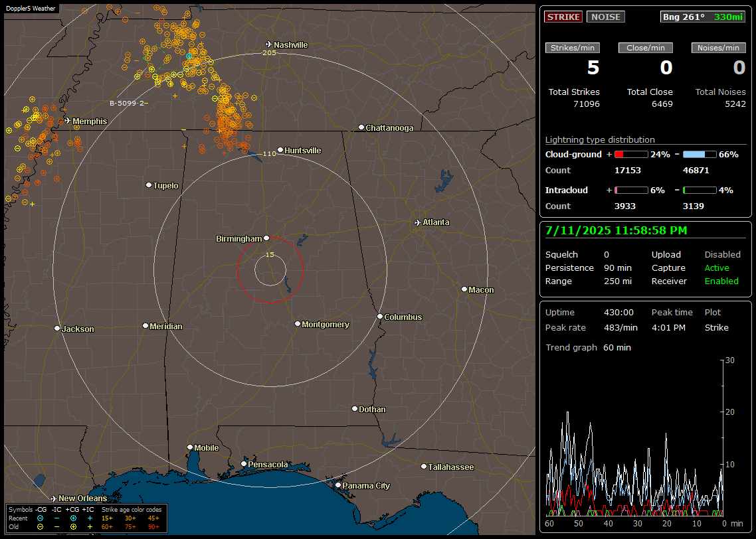The height and width of the screenshot is (539, 756).
Task: Click the negative Cloud-ground 66% bar
Action: [x=700, y=155]
